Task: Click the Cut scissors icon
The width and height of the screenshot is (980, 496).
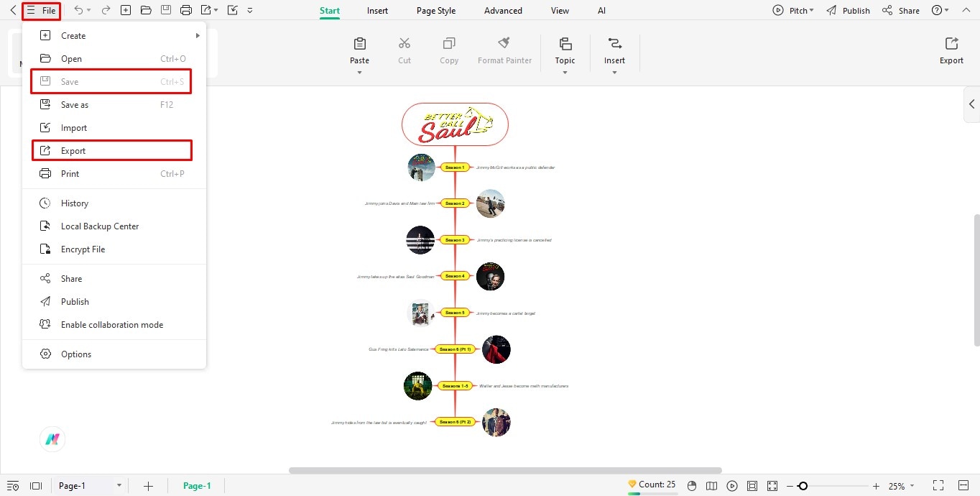Action: (405, 43)
